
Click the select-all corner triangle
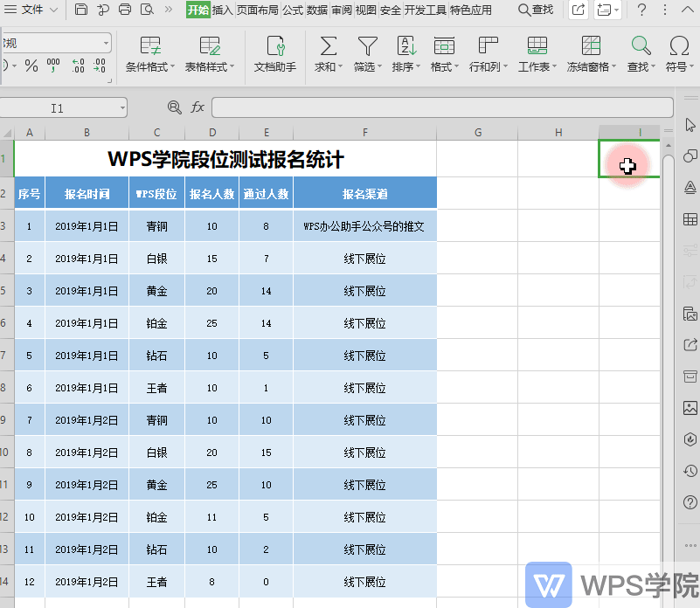(7, 133)
